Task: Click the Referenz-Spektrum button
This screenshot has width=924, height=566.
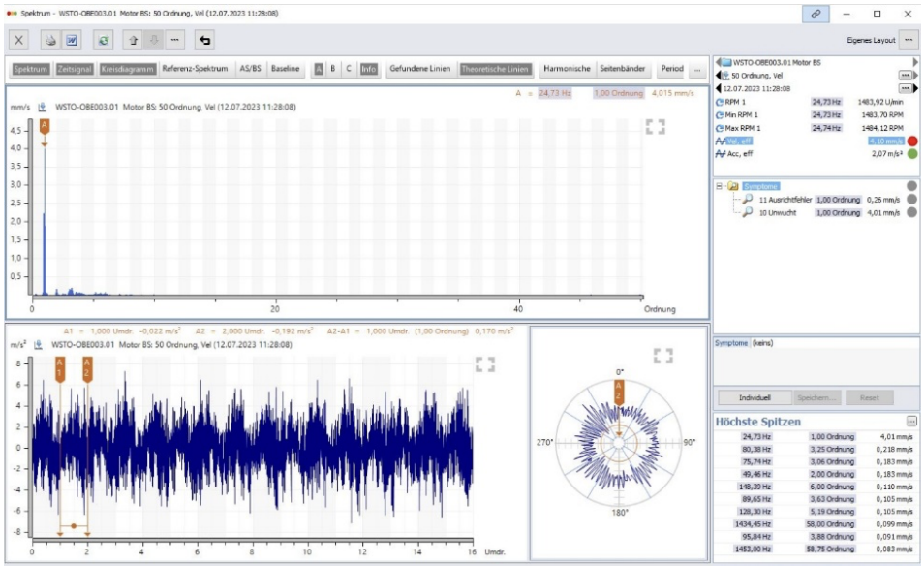Action: [195, 70]
